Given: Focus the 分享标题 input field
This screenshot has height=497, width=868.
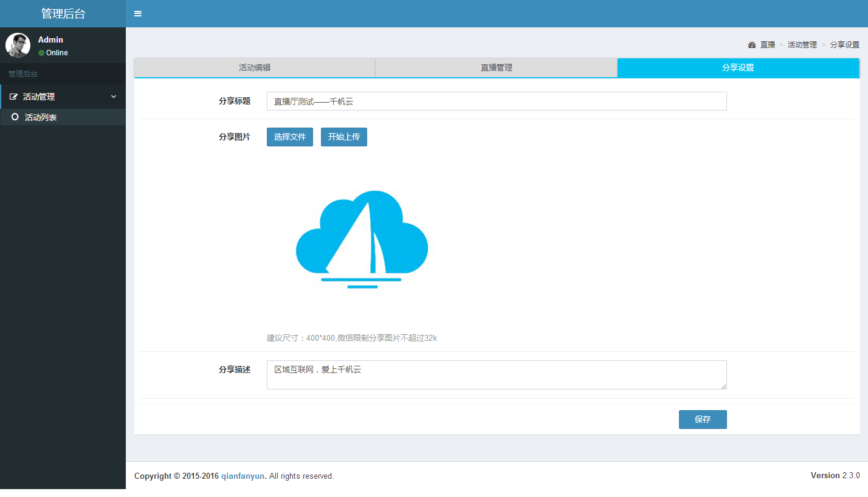Looking at the screenshot, I should (x=496, y=101).
